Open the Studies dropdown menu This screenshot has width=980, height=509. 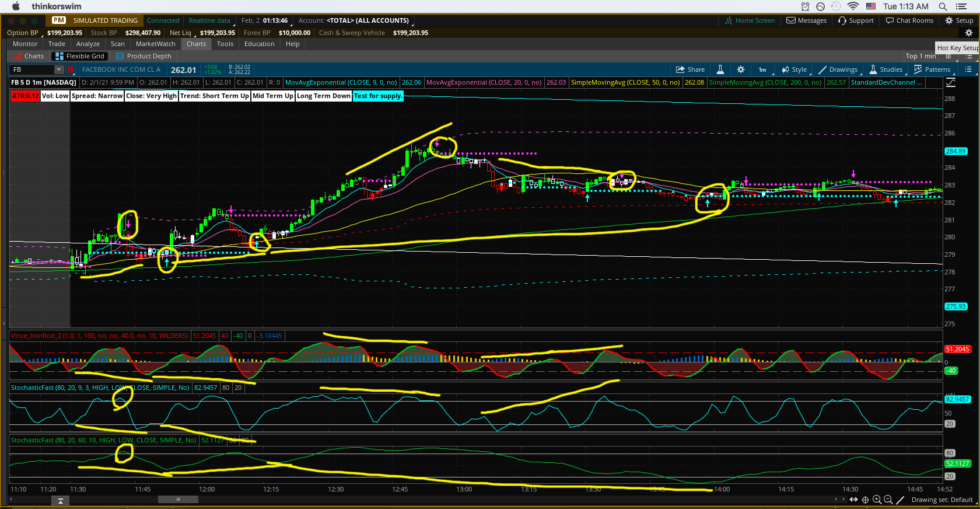coord(886,69)
